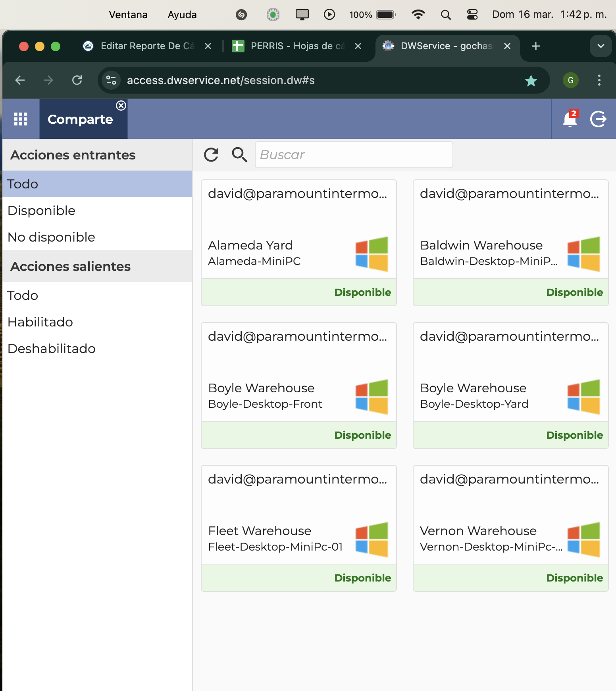Filter outgoing by Deshabilitado
Screen dimensions: 616x691
click(97, 349)
